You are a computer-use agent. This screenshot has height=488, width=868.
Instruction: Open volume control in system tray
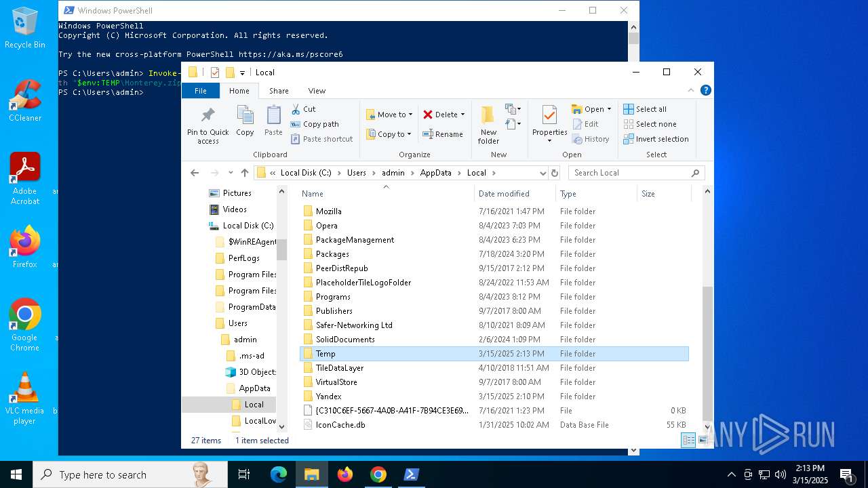(x=781, y=474)
